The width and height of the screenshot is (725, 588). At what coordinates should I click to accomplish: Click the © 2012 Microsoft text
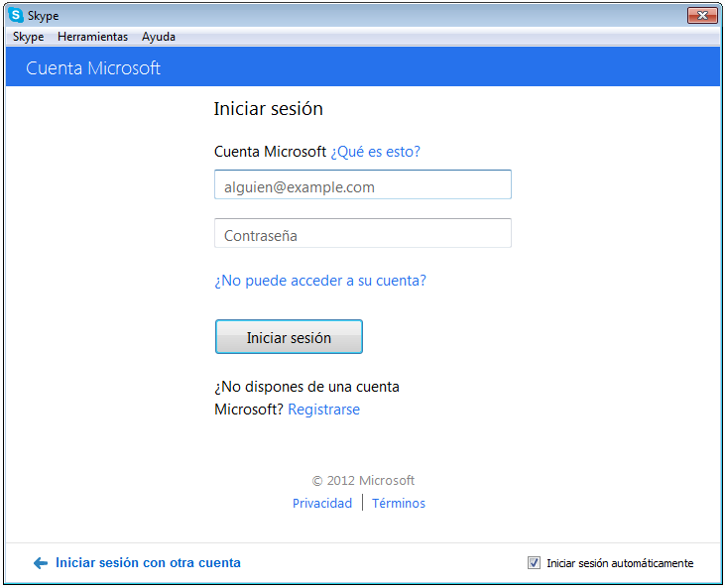(363, 481)
